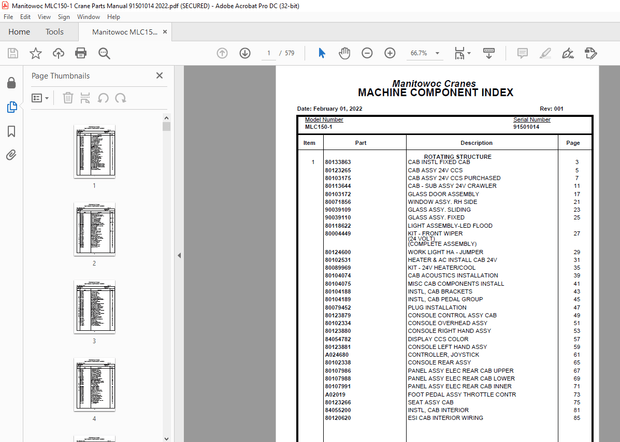
Task: Select the arrow selection tool
Action: (322, 53)
